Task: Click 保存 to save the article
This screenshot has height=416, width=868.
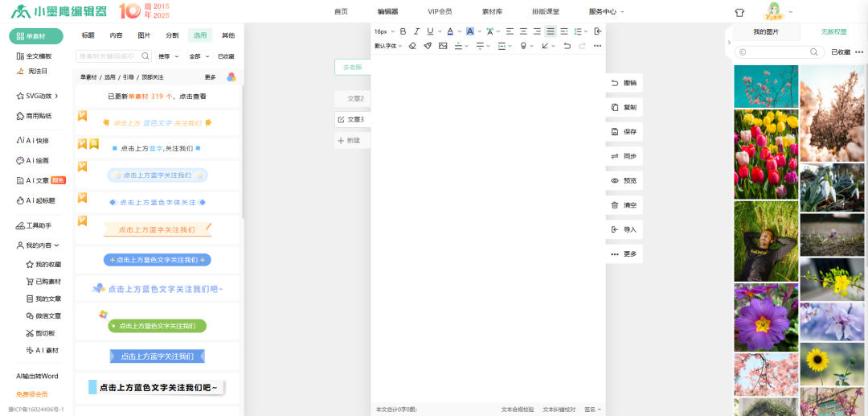Action: 624,132
